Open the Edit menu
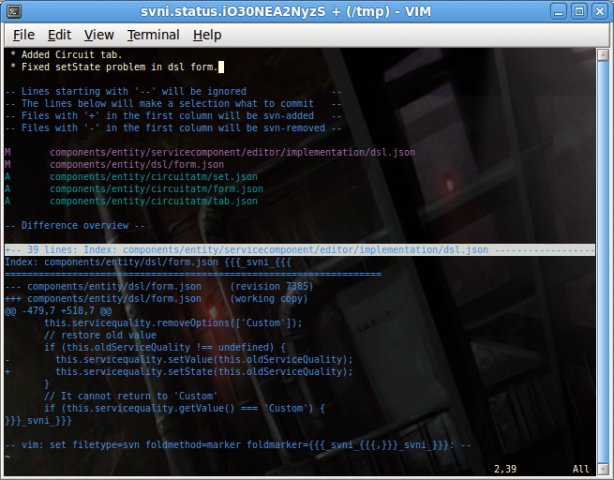Viewport: 614px width, 480px height. pos(60,35)
